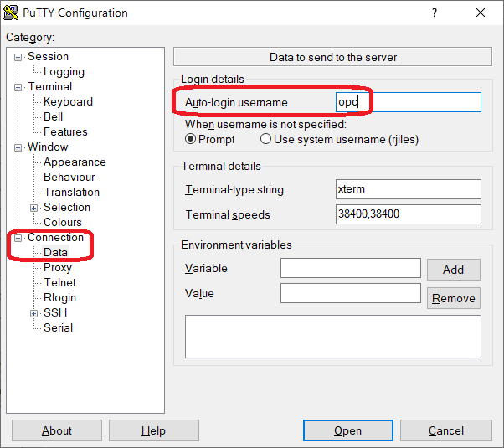This screenshot has width=504, height=448.
Task: Click the environment Value field
Action: coord(351,293)
